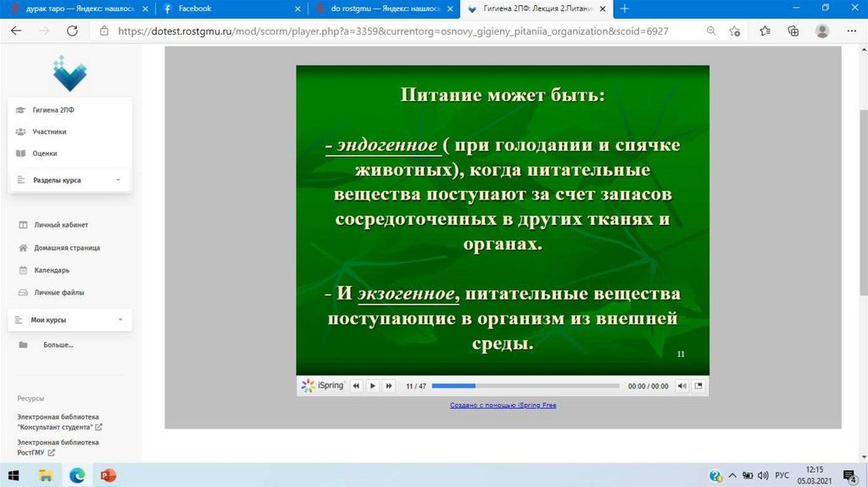
Task: Click the book icon by Оценки
Action: coord(20,153)
